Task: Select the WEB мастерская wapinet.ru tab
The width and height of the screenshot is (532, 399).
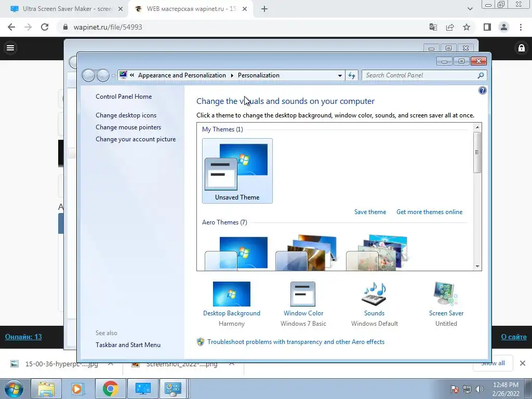Action: (190, 9)
